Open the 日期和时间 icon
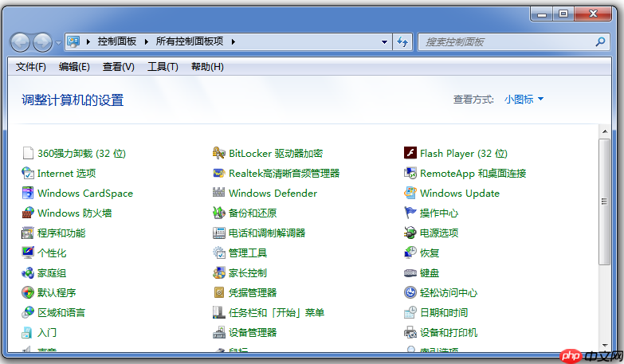The height and width of the screenshot is (364, 624). [x=410, y=313]
